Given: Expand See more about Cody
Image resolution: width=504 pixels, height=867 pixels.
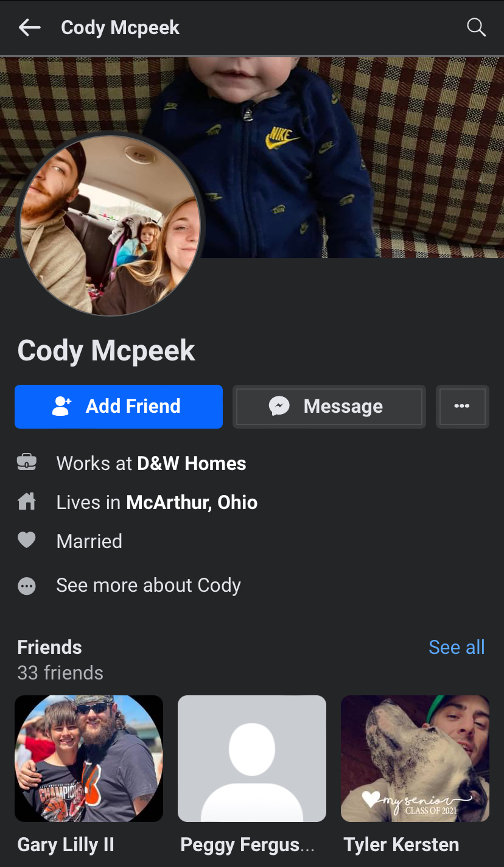Looking at the screenshot, I should [149, 586].
